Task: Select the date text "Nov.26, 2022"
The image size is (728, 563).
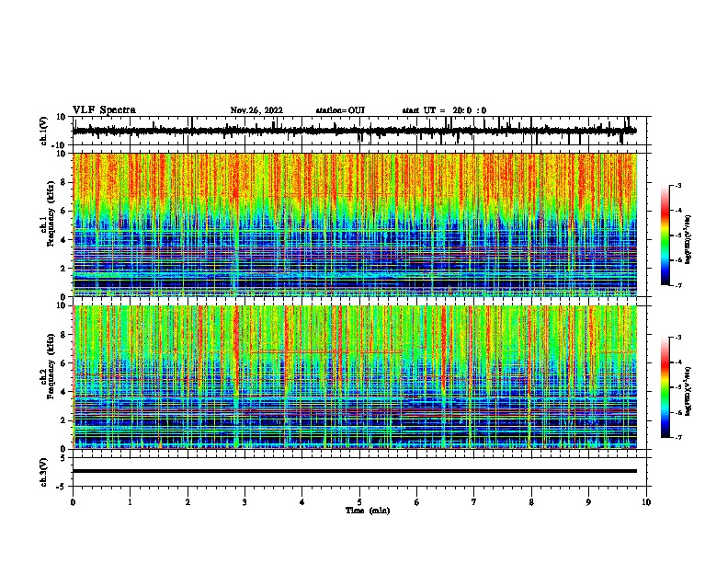Action: (x=256, y=110)
